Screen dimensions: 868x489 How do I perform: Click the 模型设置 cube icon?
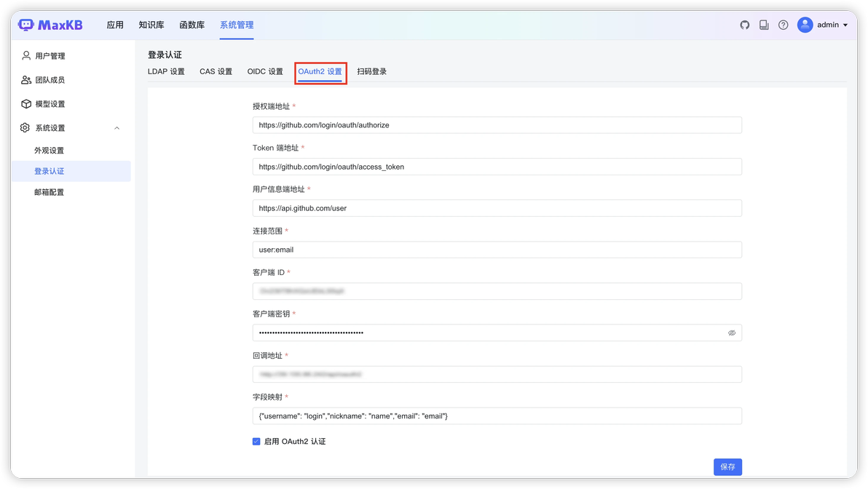(x=26, y=104)
